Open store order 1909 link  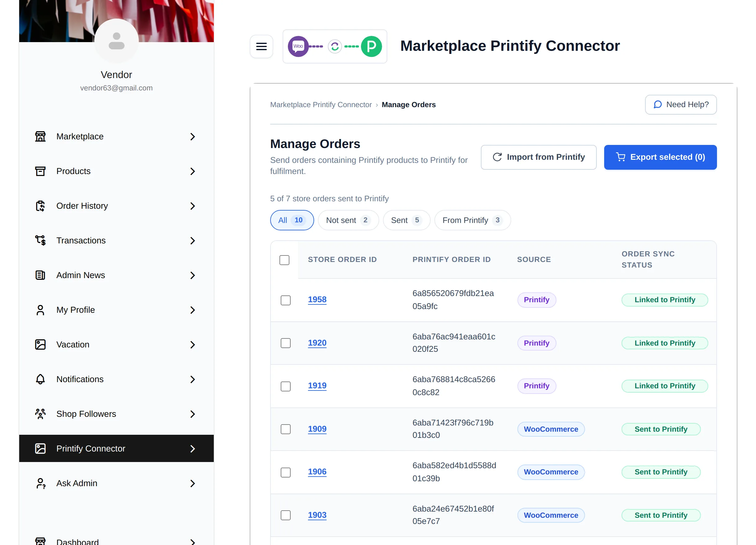317,429
